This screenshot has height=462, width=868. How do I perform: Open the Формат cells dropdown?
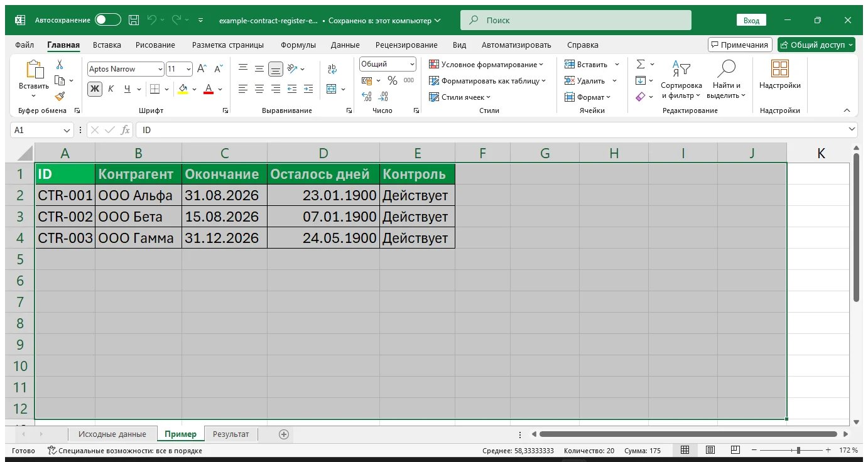click(x=588, y=97)
